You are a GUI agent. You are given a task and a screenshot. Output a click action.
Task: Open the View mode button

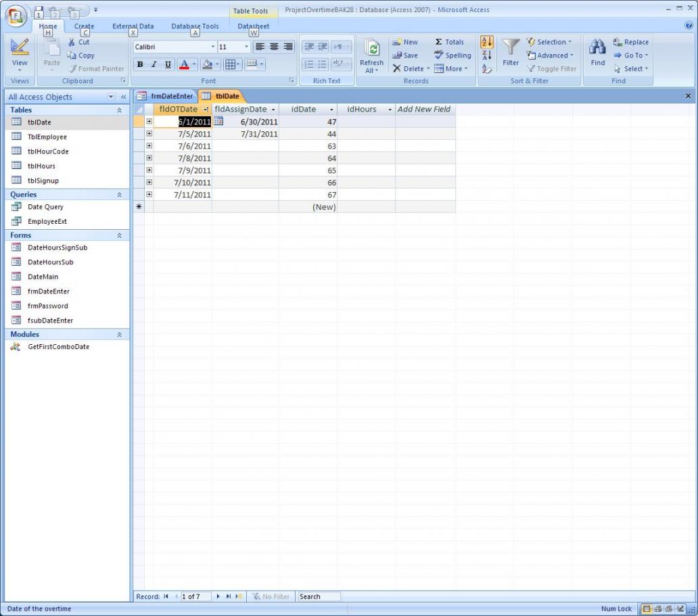(20, 56)
